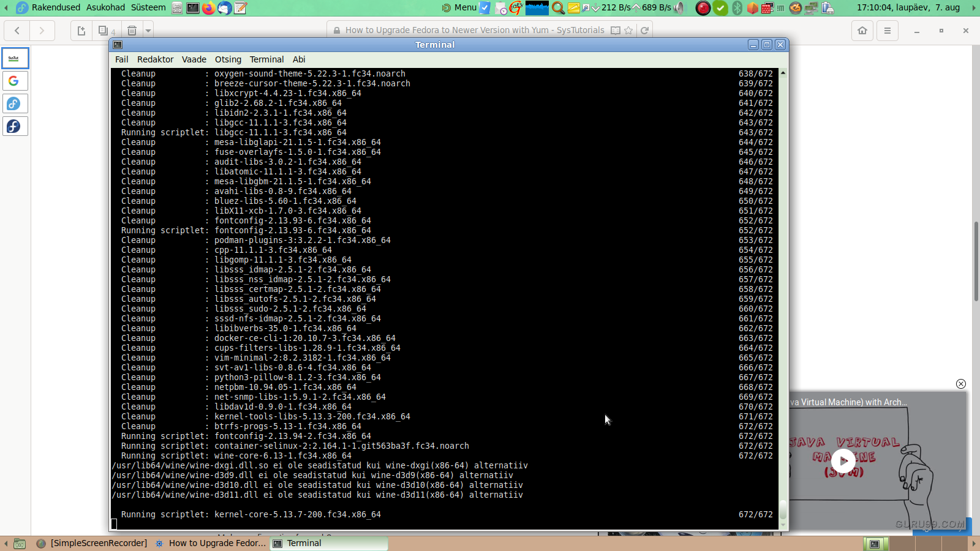Play the Java Virtual Machine video

(843, 461)
